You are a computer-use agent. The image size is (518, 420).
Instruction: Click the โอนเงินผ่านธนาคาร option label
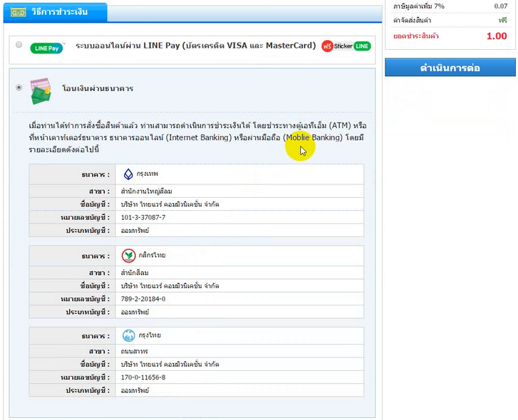[98, 88]
